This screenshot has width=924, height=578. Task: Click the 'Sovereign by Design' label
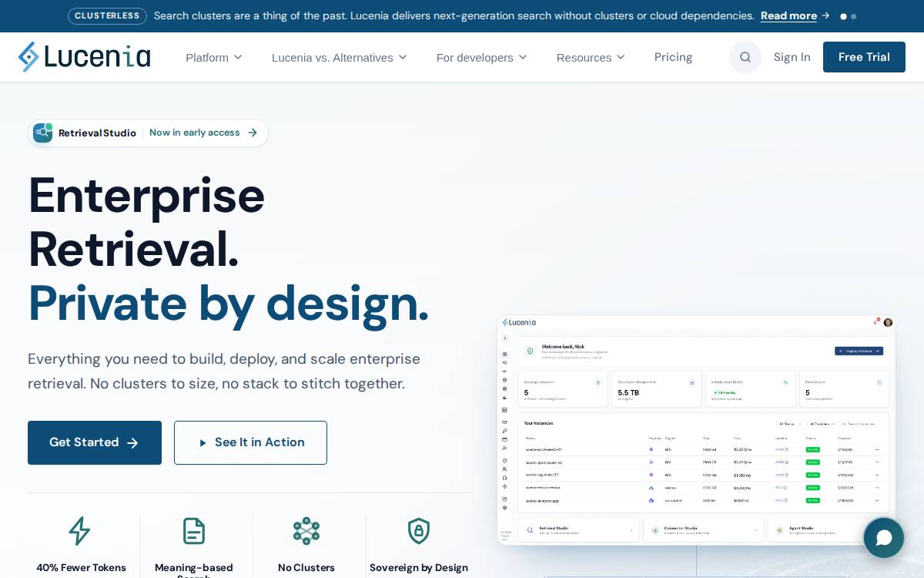(x=419, y=568)
